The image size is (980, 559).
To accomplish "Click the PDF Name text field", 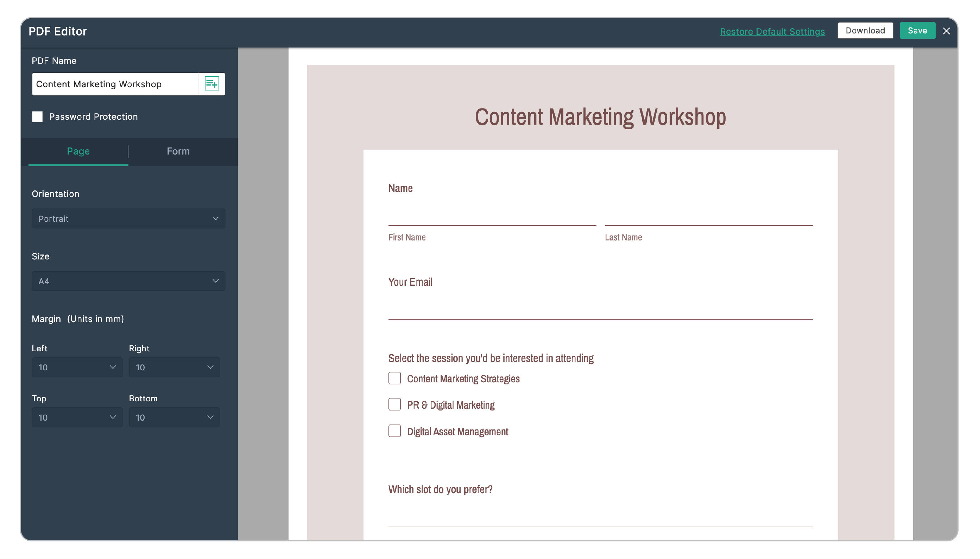I will [115, 84].
